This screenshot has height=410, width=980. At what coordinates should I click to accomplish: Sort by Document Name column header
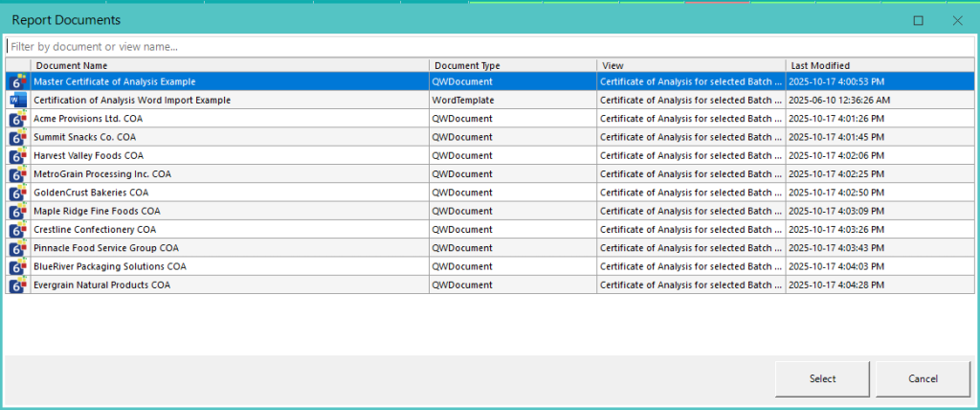230,65
